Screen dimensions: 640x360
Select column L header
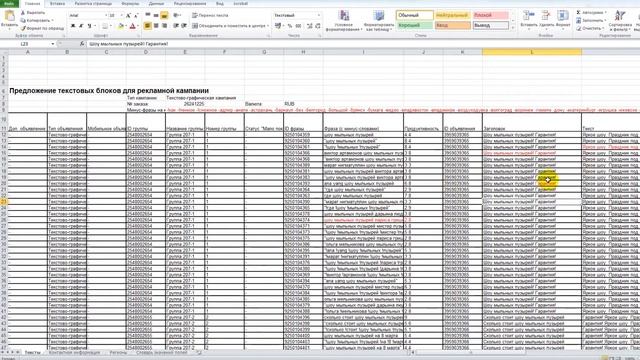[x=532, y=52]
